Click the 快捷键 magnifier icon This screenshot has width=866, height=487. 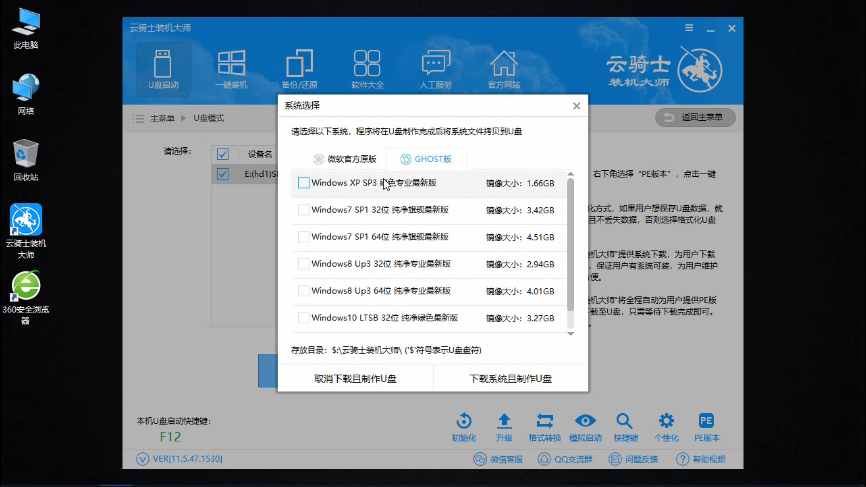[625, 427]
